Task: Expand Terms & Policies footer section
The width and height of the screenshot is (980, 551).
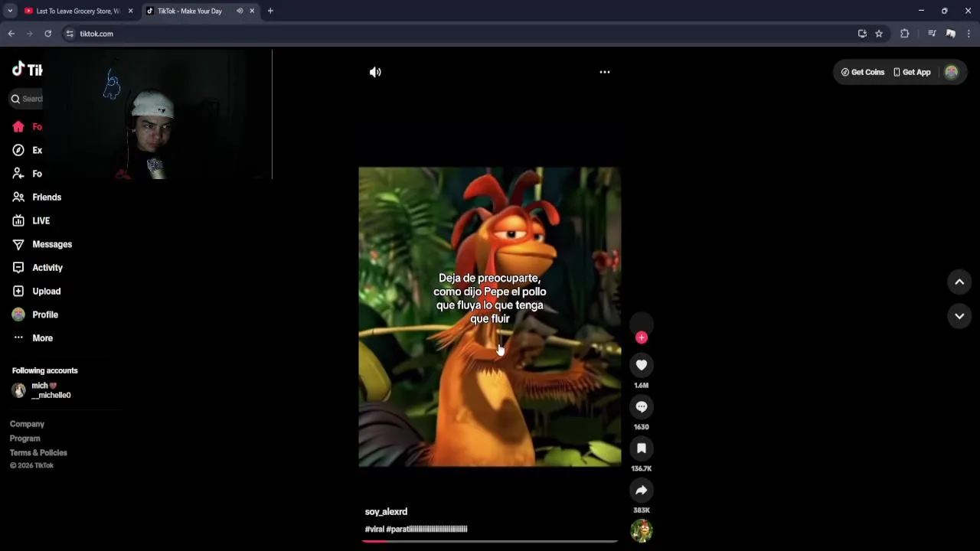Action: [x=38, y=453]
